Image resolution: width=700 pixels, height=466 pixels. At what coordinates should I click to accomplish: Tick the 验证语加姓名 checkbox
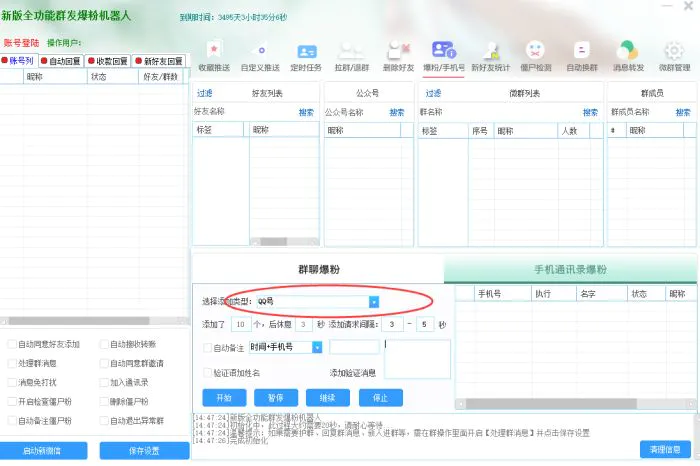tap(208, 373)
